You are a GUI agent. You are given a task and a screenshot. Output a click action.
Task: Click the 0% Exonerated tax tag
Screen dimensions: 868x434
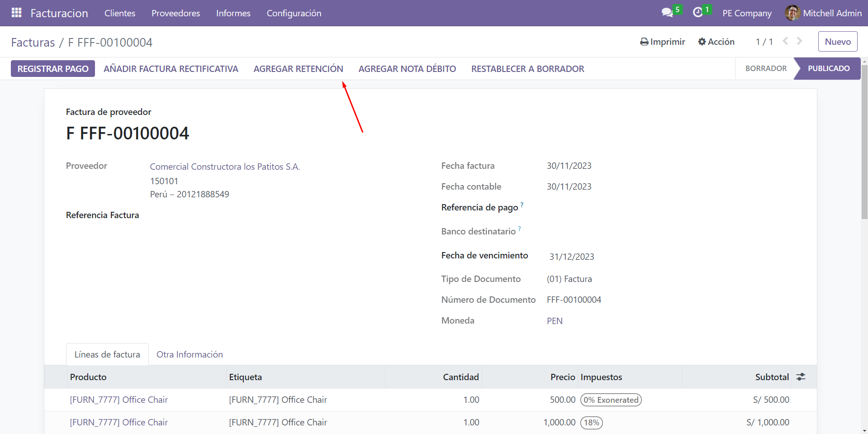(x=611, y=400)
